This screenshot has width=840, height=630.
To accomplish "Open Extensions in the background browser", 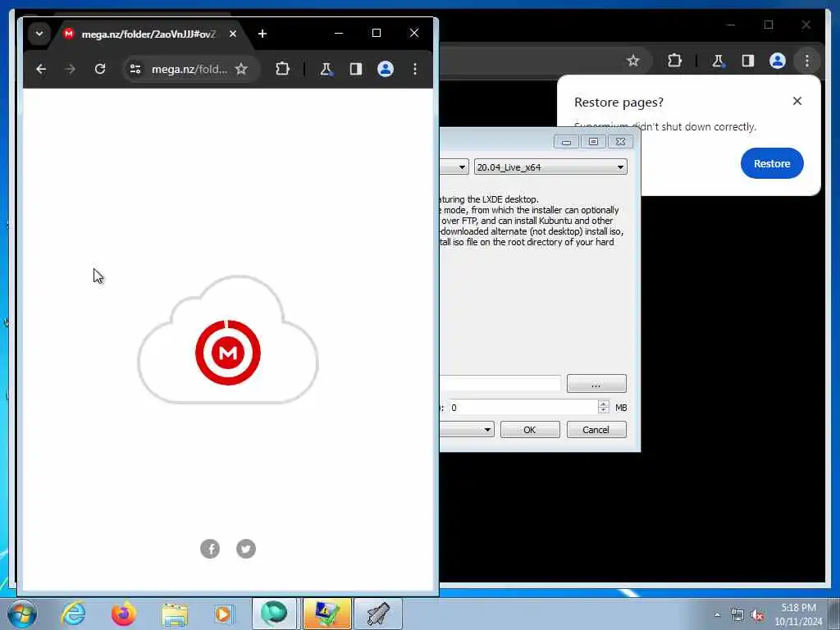I will pyautogui.click(x=674, y=61).
